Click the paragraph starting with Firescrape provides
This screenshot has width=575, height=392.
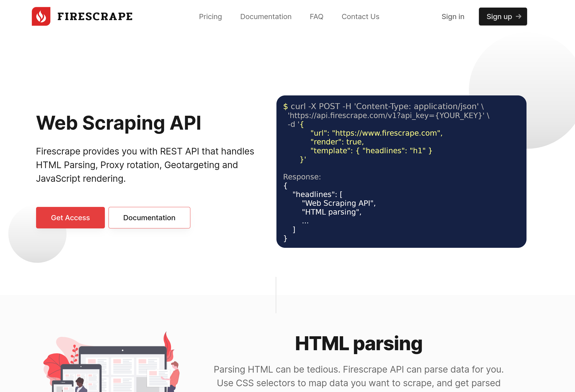click(x=145, y=165)
